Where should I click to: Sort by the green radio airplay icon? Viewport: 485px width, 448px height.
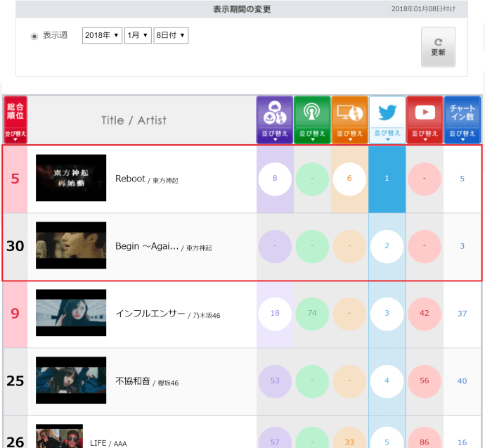pos(312,120)
